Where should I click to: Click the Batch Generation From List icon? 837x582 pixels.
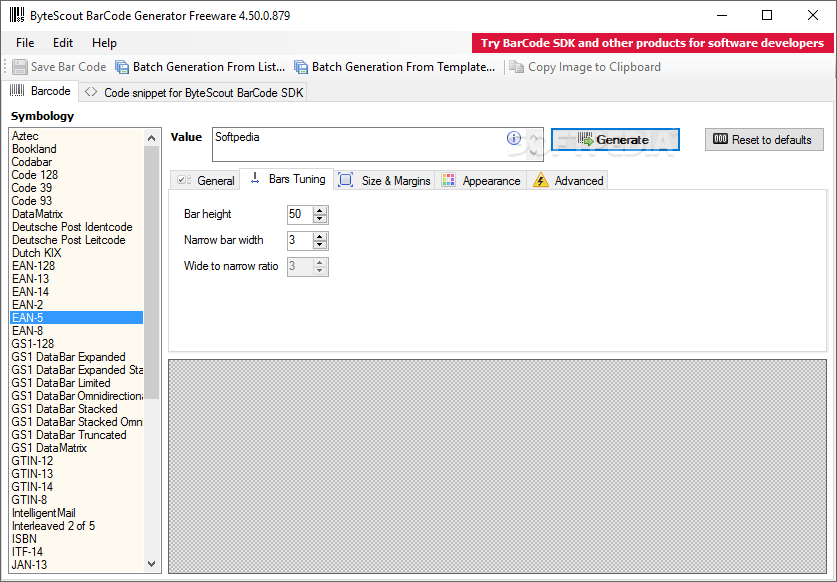click(x=122, y=67)
